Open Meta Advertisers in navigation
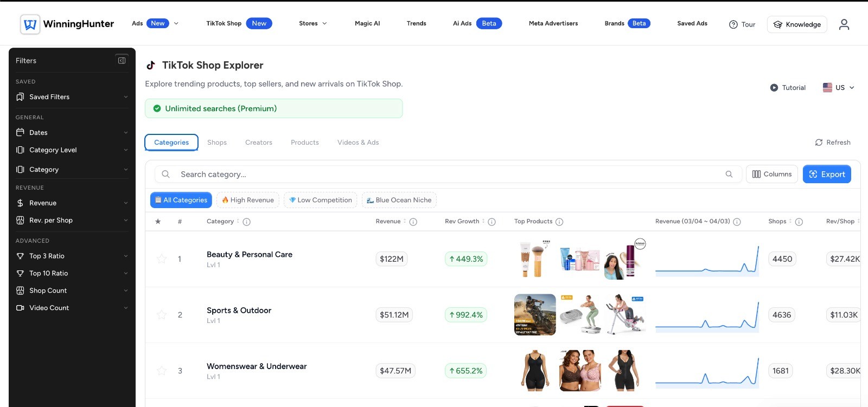The image size is (868, 407). pos(553,23)
